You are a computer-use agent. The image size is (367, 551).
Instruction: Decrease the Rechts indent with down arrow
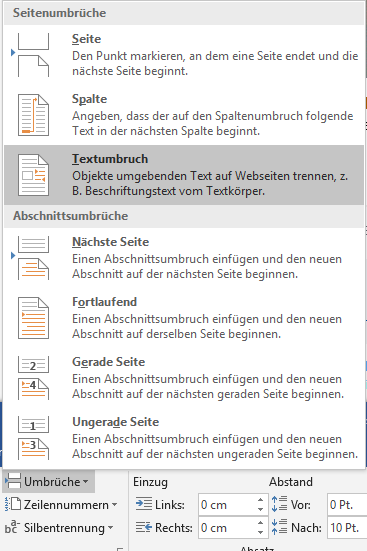tap(260, 533)
